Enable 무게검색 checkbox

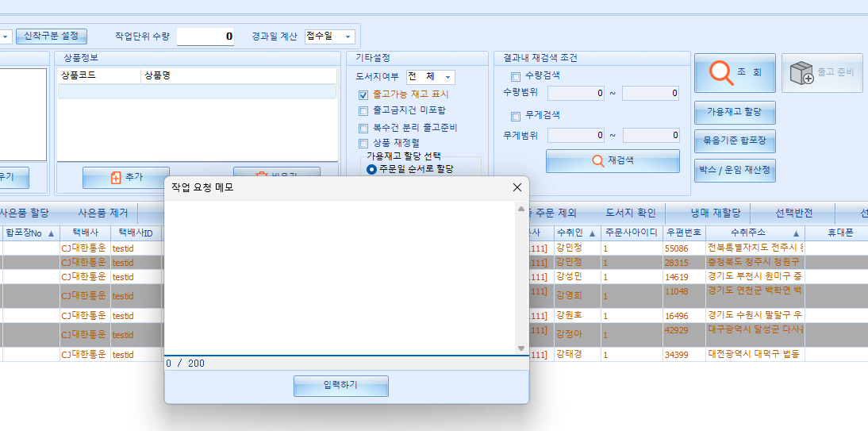point(516,115)
